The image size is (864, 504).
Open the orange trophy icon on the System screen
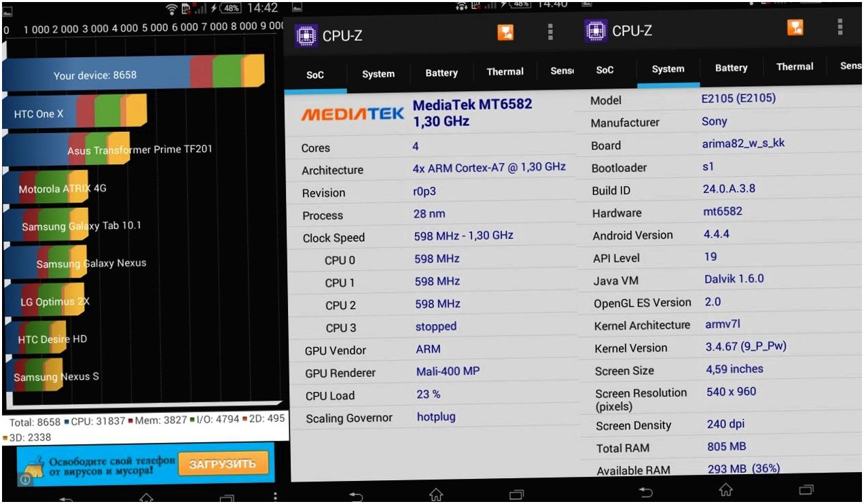[x=795, y=27]
